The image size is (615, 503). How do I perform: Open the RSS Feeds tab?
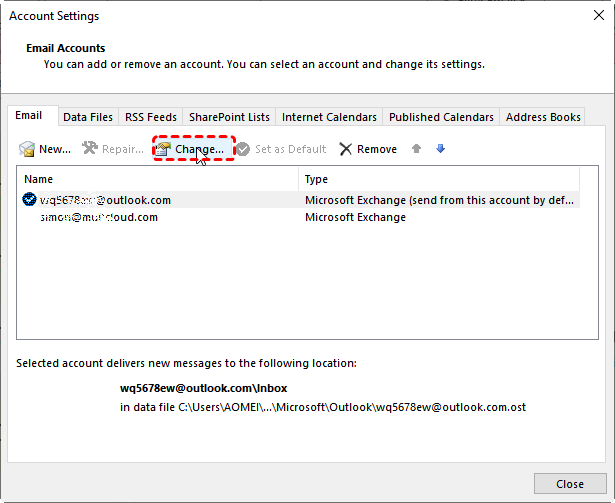(x=151, y=117)
